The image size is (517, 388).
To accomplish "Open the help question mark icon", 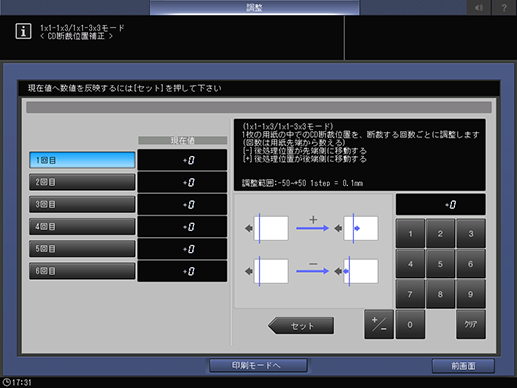I will 504,7.
